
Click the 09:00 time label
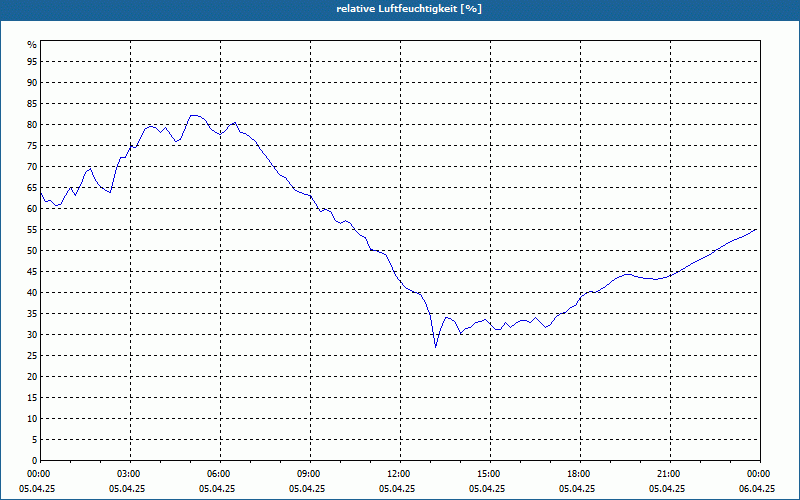(310, 474)
